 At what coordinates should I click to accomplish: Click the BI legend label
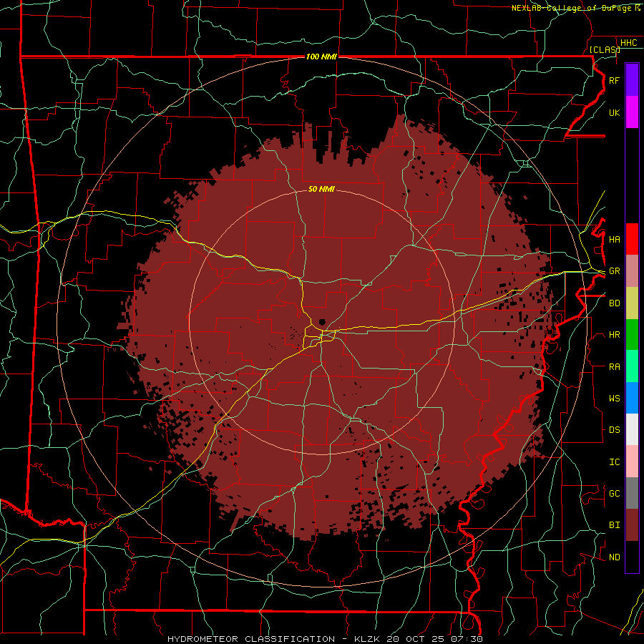tap(614, 525)
